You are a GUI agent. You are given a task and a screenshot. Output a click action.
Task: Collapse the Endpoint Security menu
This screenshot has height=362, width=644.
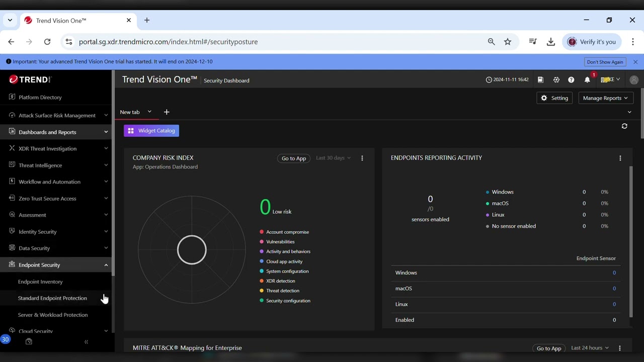[x=106, y=265]
